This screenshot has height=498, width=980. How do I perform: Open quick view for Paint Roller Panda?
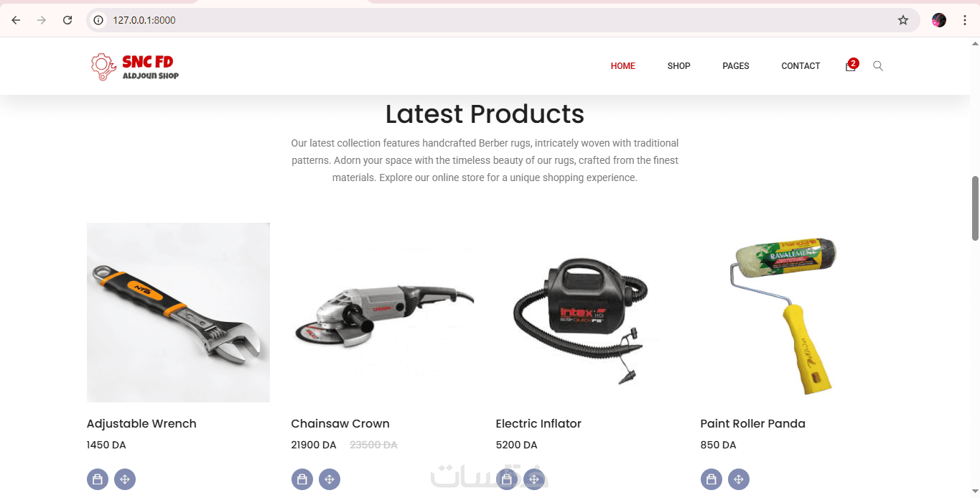(739, 479)
